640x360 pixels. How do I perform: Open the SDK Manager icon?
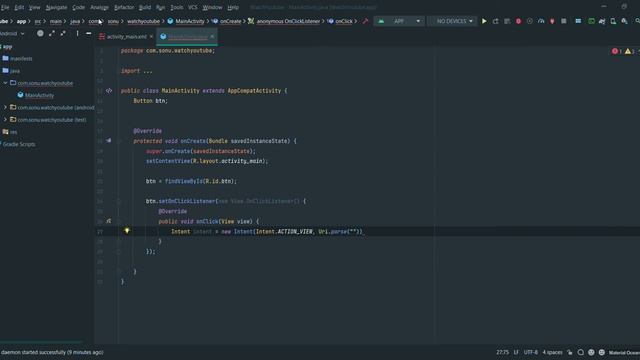[624, 21]
